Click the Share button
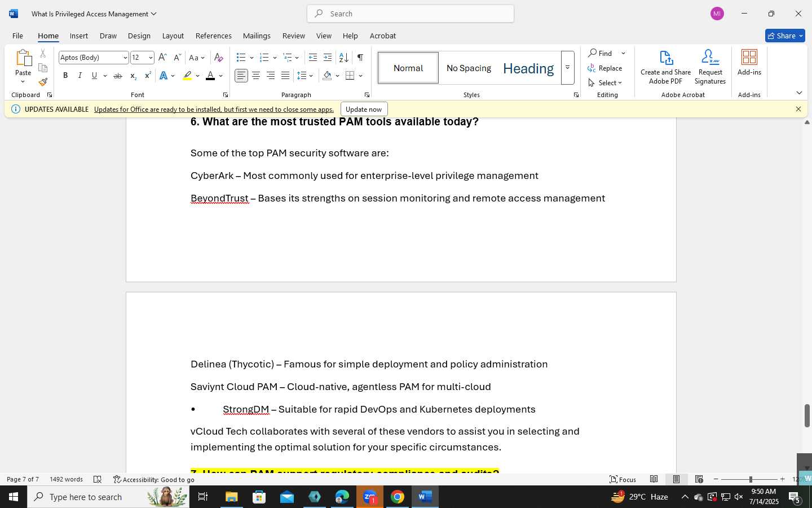This screenshot has width=812, height=508. 785,36
